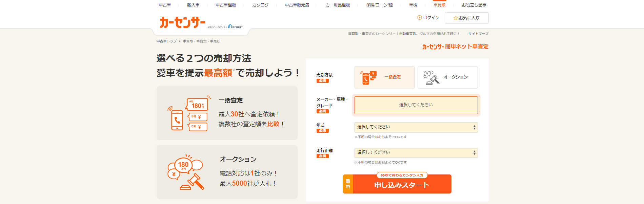644x204 pixels.
Task: Click the gavel icon in オークション option
Action: pos(431,77)
